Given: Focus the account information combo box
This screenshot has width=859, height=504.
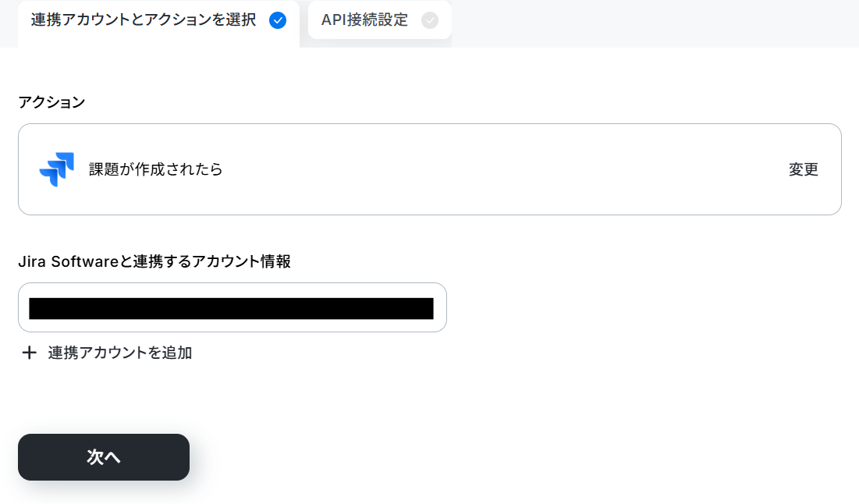Looking at the screenshot, I should click(232, 307).
